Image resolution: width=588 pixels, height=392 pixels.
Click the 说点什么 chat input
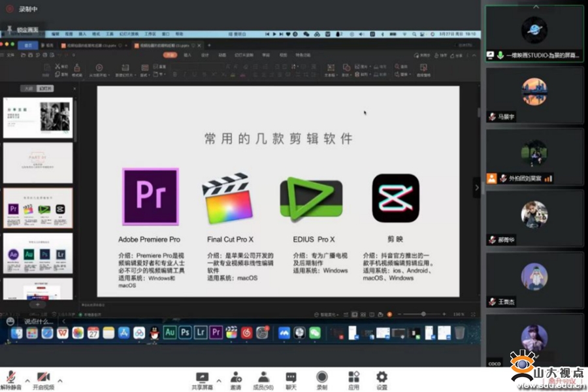[x=39, y=321]
